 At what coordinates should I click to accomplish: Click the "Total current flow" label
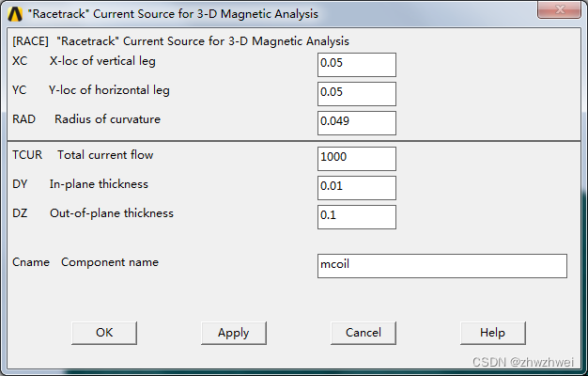coord(105,154)
